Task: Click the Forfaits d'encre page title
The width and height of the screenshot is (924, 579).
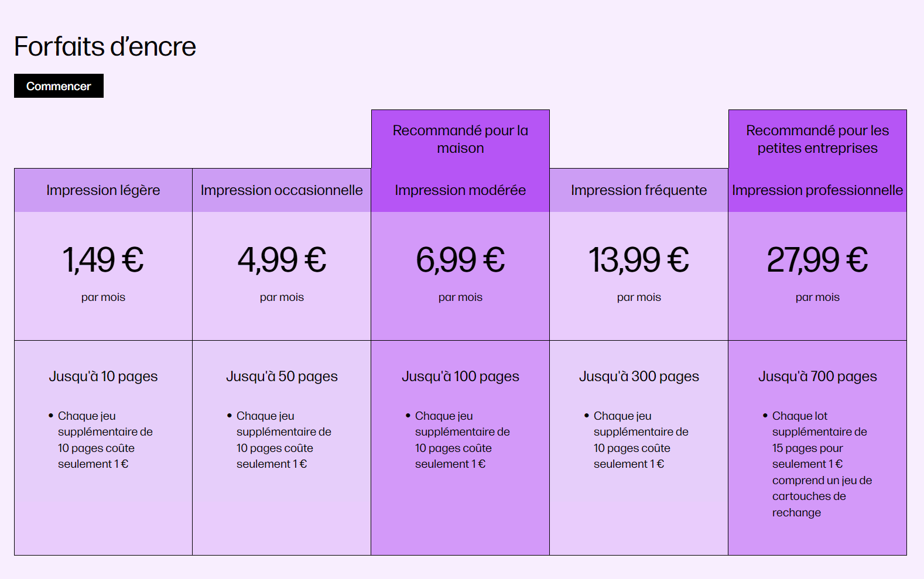Action: pos(105,46)
